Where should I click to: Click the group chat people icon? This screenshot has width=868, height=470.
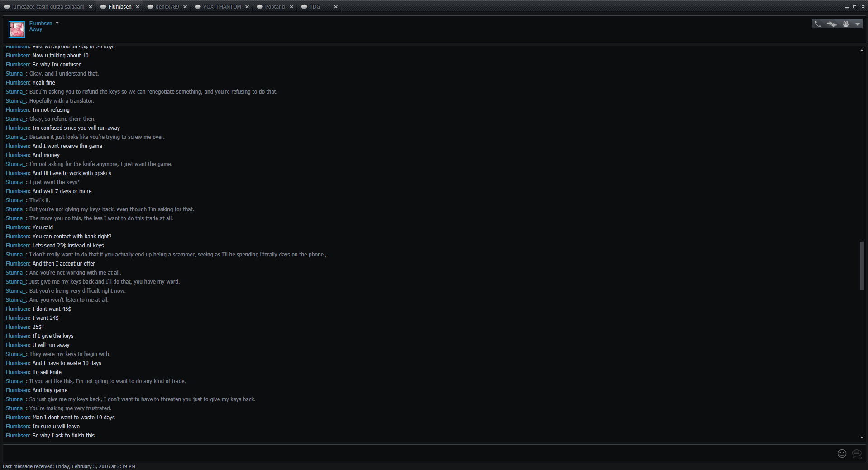coord(845,24)
